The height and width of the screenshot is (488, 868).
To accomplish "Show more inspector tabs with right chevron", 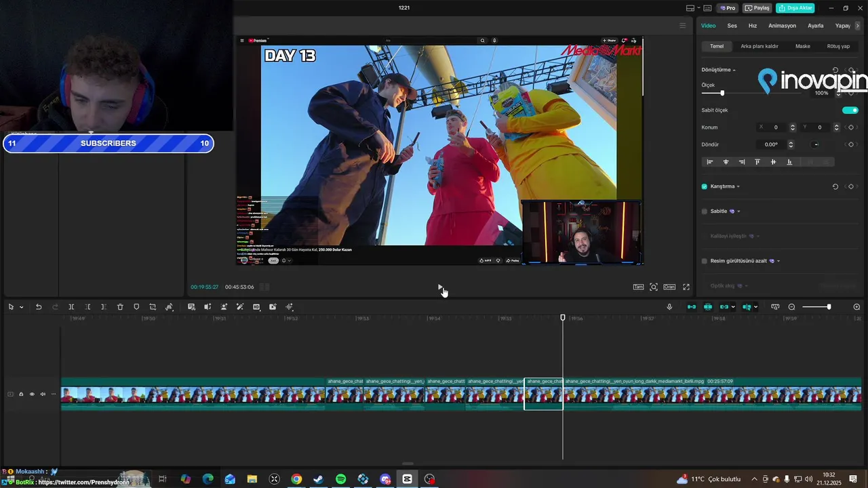I will tap(858, 26).
